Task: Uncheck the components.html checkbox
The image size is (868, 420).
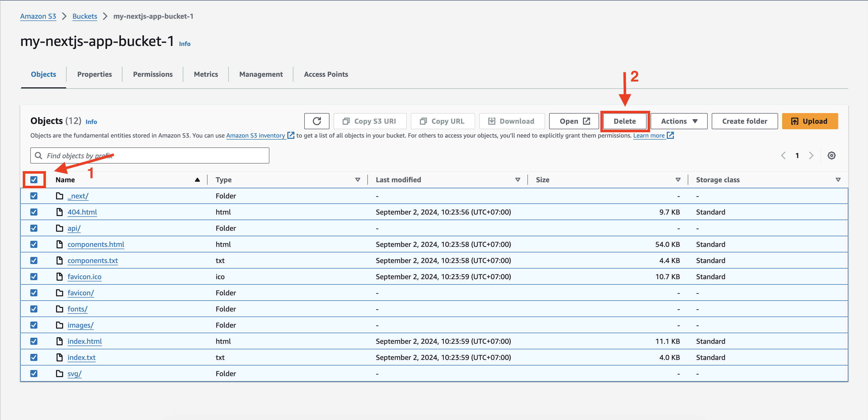Action: (x=34, y=245)
